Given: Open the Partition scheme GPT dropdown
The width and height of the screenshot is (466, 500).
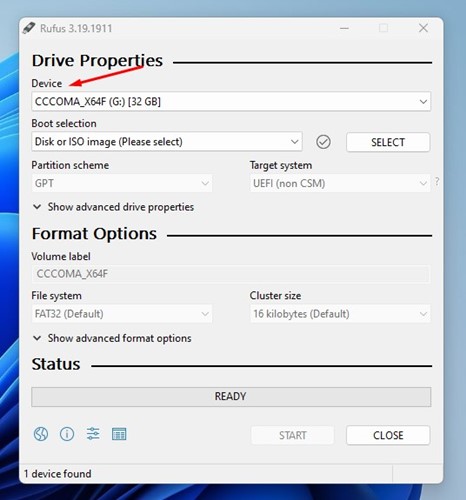Looking at the screenshot, I should (122, 183).
